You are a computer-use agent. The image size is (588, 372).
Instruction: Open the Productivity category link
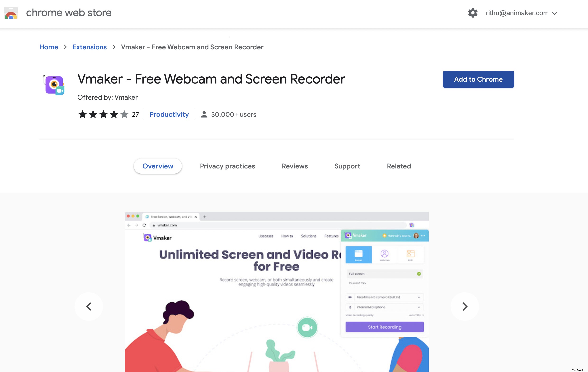(169, 114)
